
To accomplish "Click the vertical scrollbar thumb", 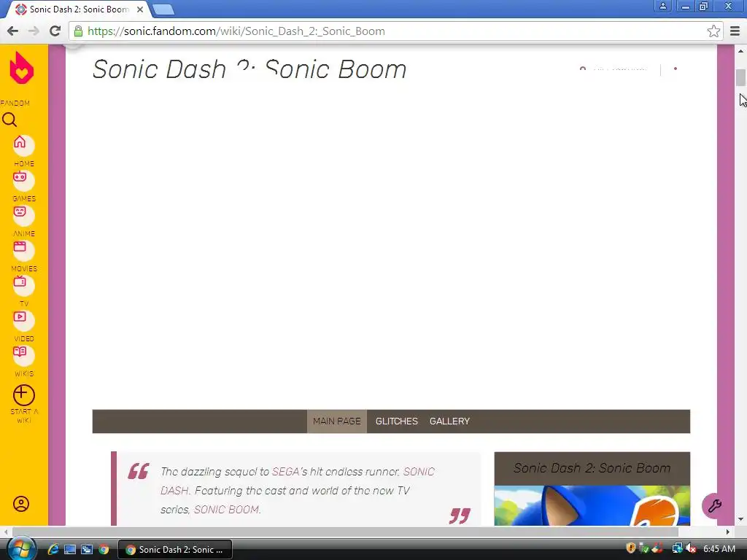I will pyautogui.click(x=740, y=77).
